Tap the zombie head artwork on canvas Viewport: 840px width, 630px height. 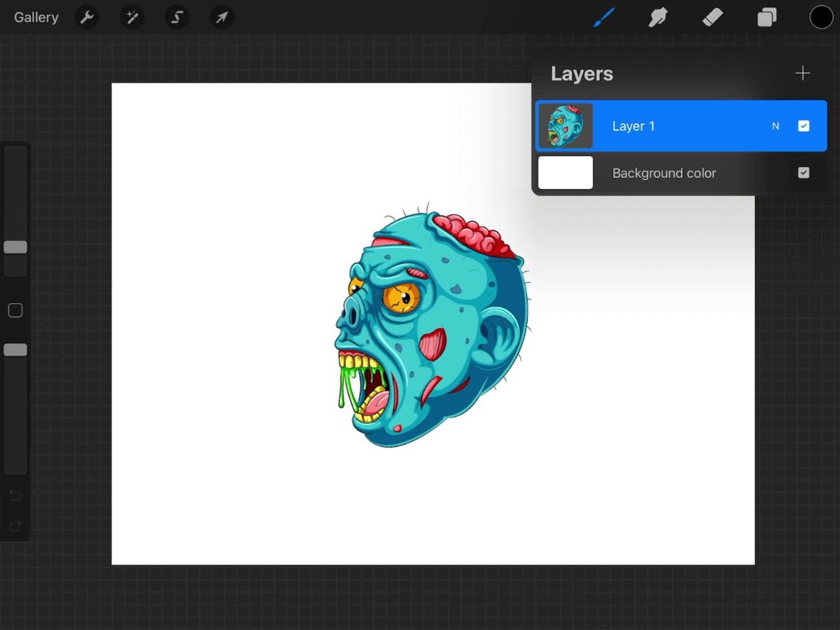pos(433,325)
